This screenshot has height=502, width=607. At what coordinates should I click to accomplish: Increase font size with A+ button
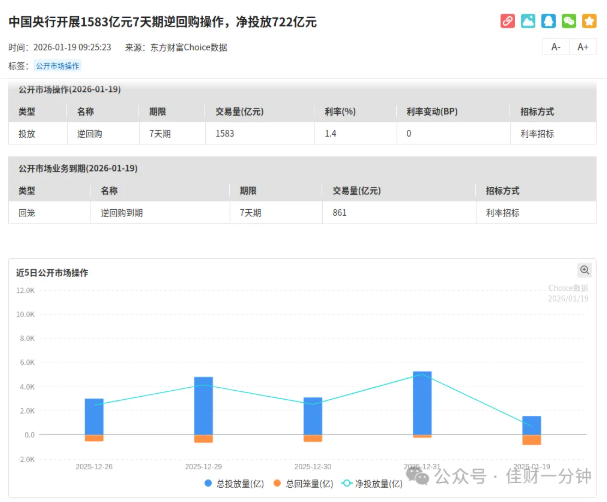(x=583, y=47)
